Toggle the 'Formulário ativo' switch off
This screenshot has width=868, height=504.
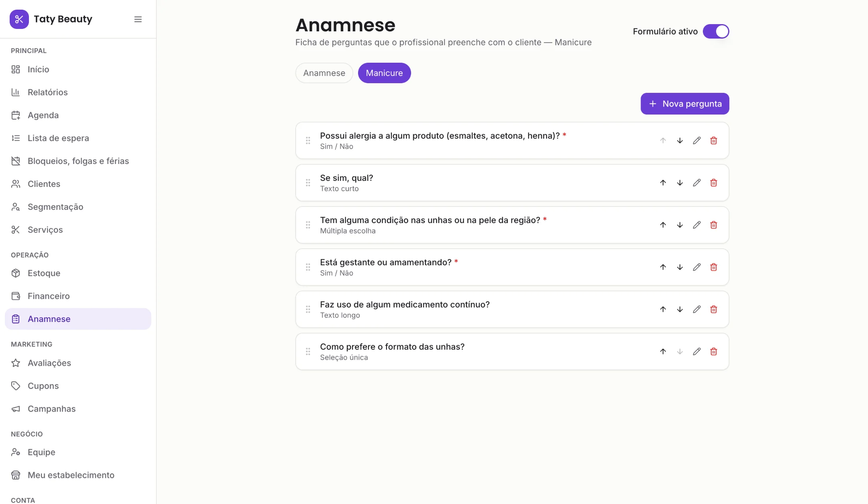point(716,31)
